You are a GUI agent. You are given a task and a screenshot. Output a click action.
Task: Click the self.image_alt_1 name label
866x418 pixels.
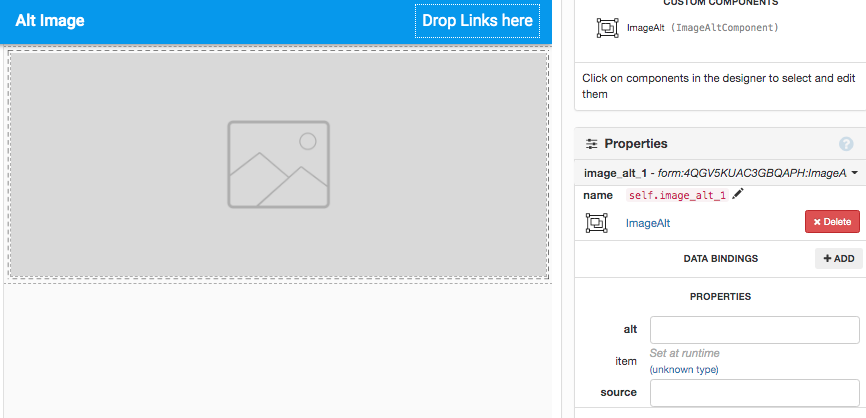[677, 195]
